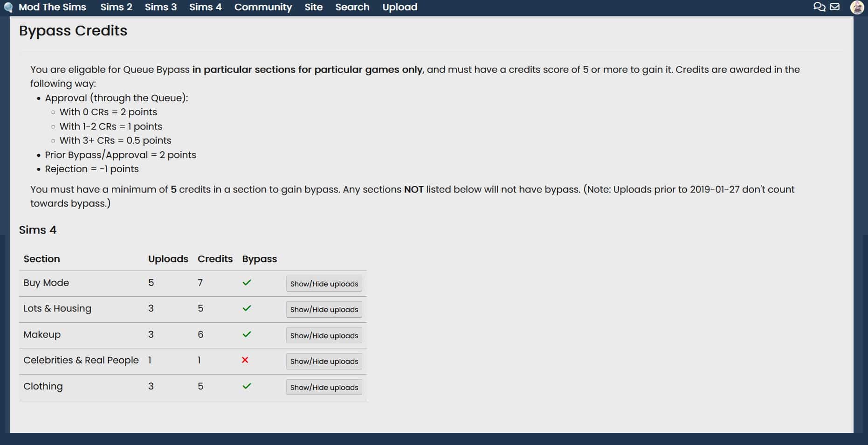Expand uploads list for Clothing
The image size is (868, 445).
[x=324, y=387]
